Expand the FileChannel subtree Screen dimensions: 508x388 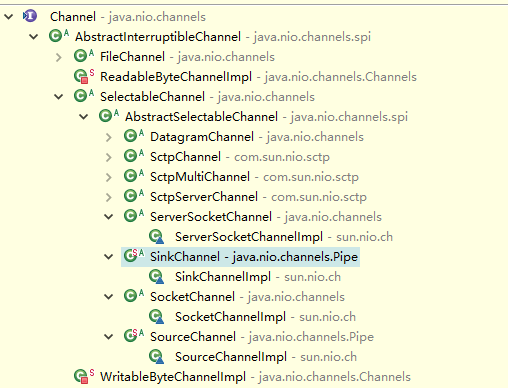point(59,57)
